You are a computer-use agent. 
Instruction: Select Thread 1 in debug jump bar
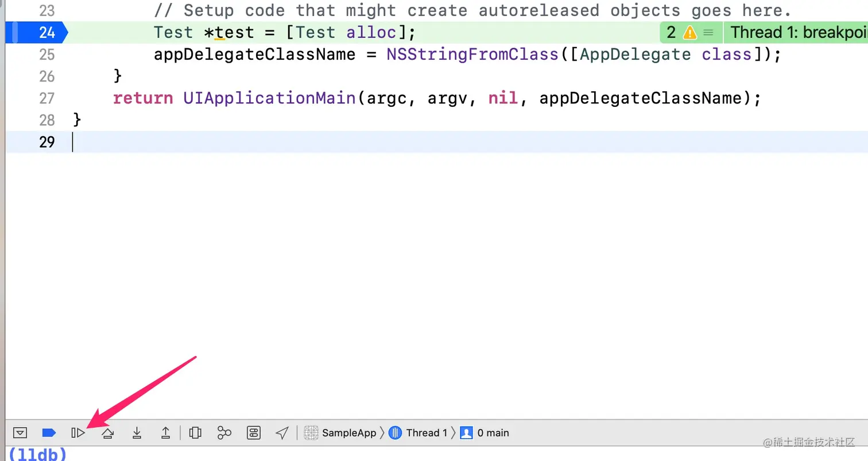[x=418, y=433]
